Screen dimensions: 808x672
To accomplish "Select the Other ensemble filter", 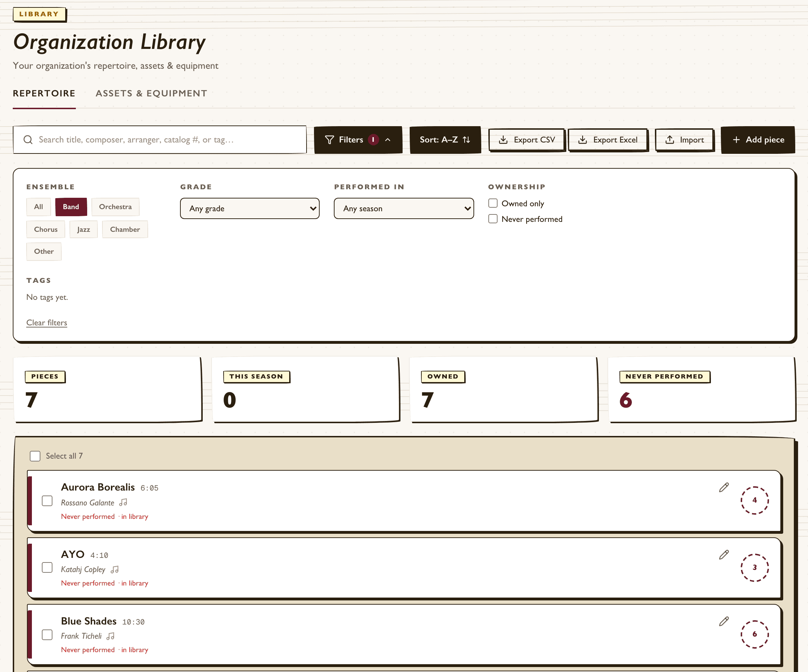I will [x=44, y=252].
